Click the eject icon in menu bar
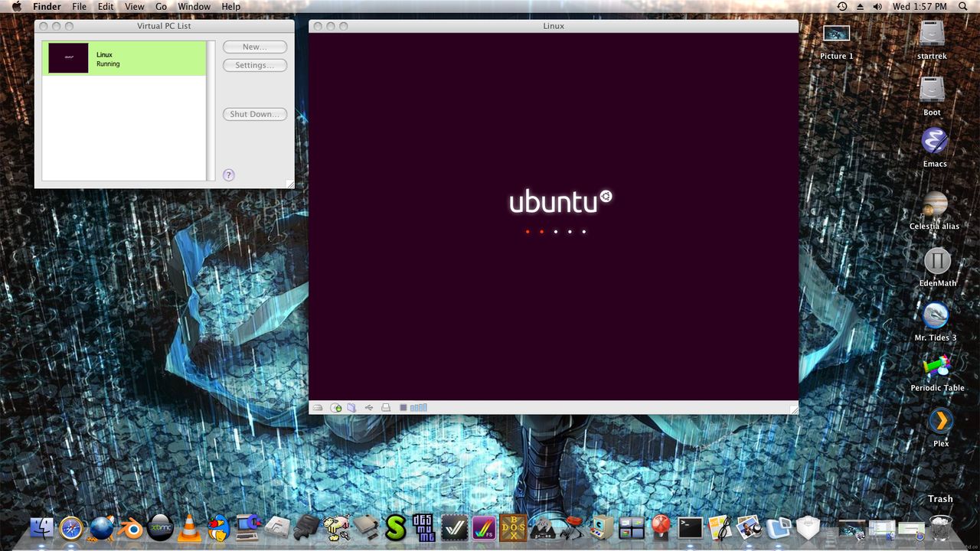The image size is (980, 551). [860, 6]
